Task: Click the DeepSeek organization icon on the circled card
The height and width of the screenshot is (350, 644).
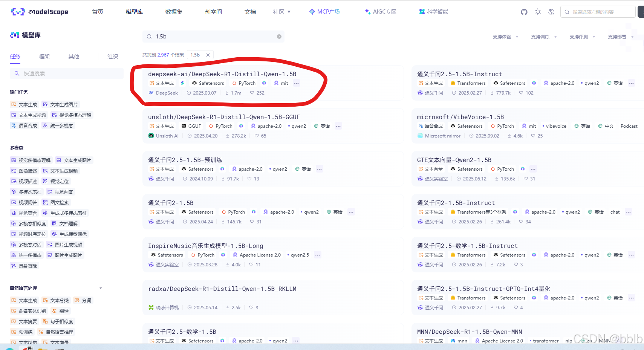Action: coord(151,93)
